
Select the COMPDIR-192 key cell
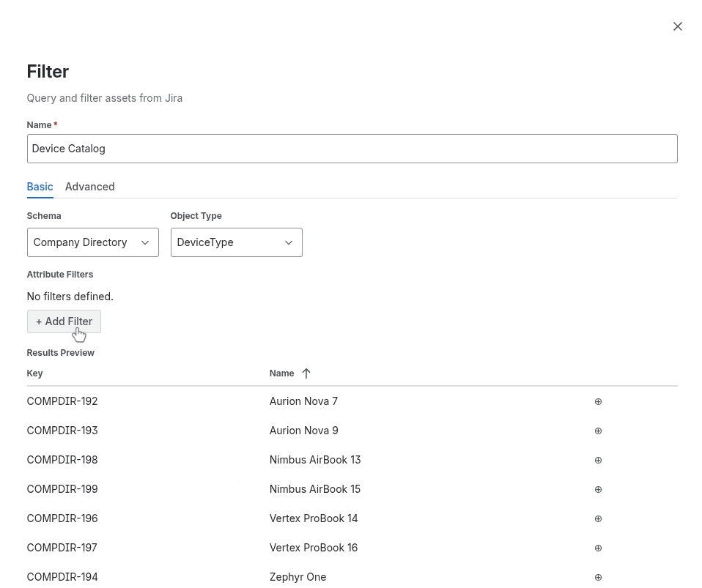(62, 401)
